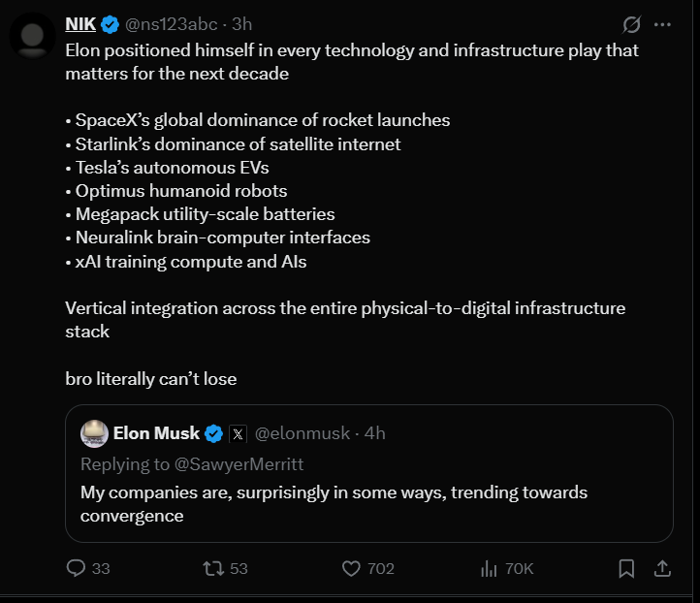Bookmark this post

[626, 568]
